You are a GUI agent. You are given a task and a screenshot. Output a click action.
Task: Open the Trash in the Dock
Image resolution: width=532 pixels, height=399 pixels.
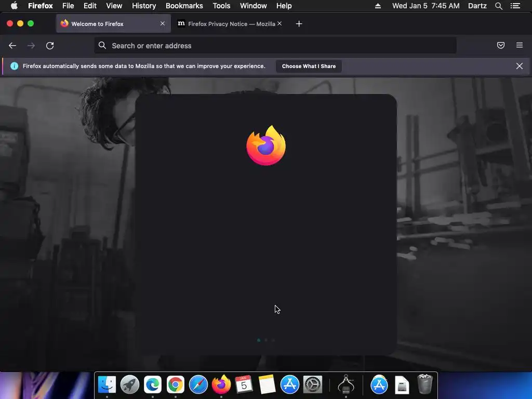pos(425,384)
